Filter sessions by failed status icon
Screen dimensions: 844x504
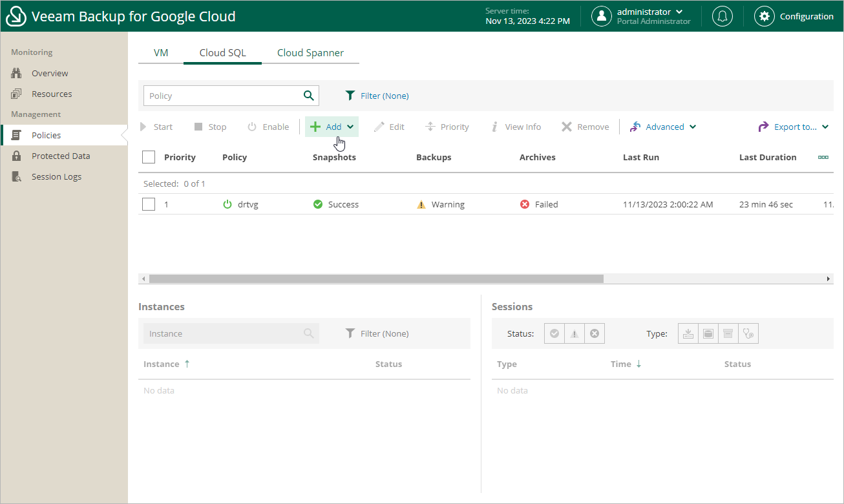pos(595,333)
